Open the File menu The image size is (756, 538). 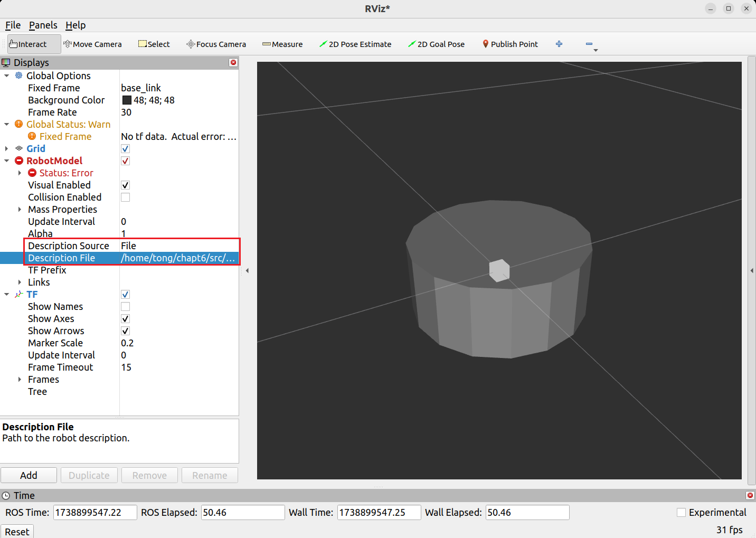pos(13,25)
